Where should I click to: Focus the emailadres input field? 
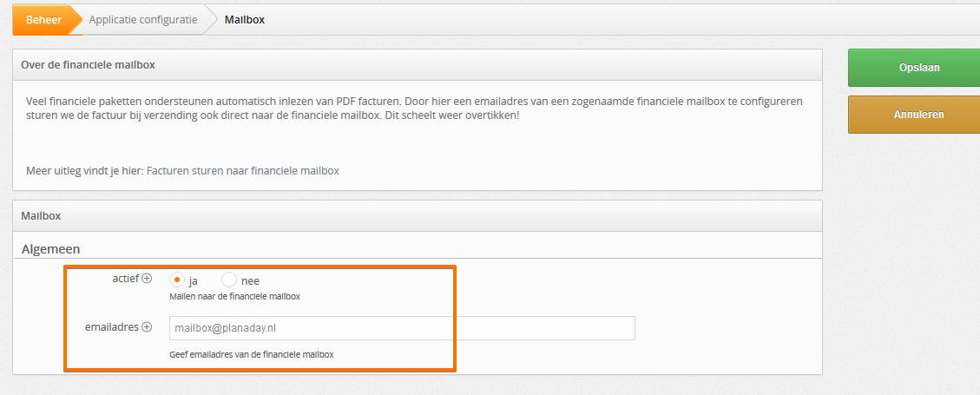pos(402,328)
